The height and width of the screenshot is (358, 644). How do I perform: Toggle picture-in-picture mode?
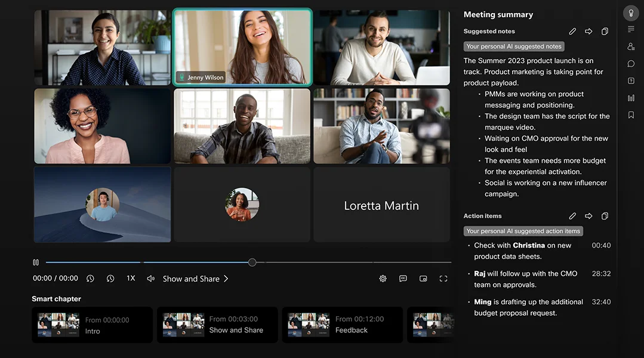tap(423, 279)
